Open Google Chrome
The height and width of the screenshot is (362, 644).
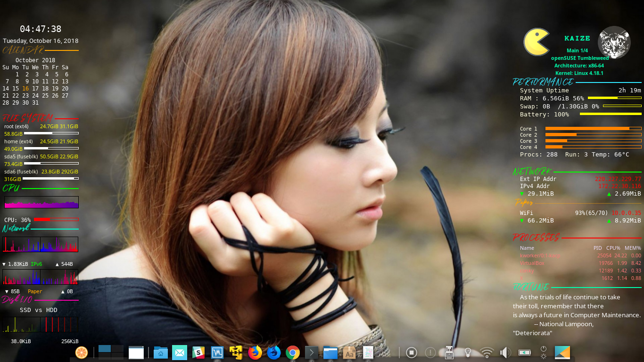pos(293,353)
